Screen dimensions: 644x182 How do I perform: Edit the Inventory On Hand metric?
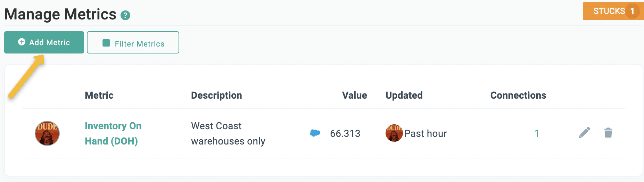point(584,133)
